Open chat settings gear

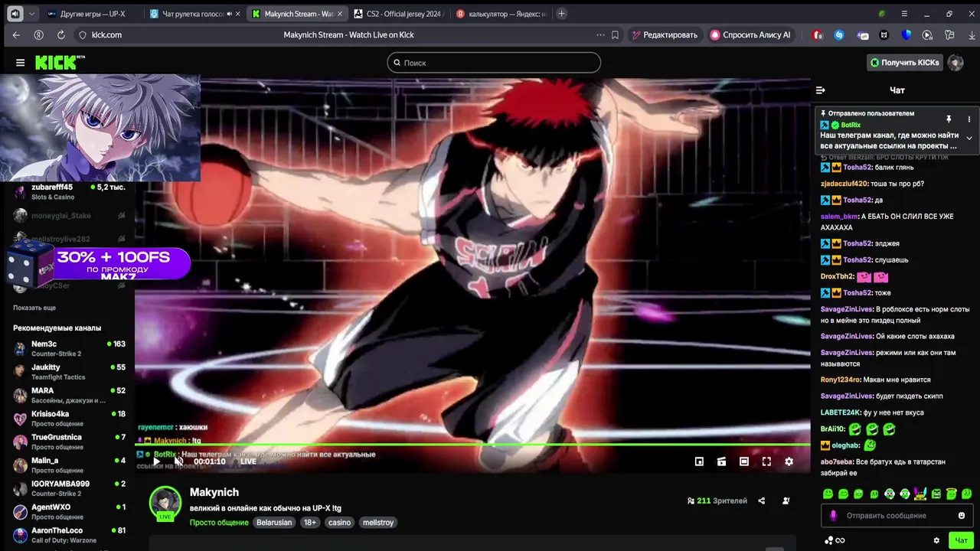point(936,540)
